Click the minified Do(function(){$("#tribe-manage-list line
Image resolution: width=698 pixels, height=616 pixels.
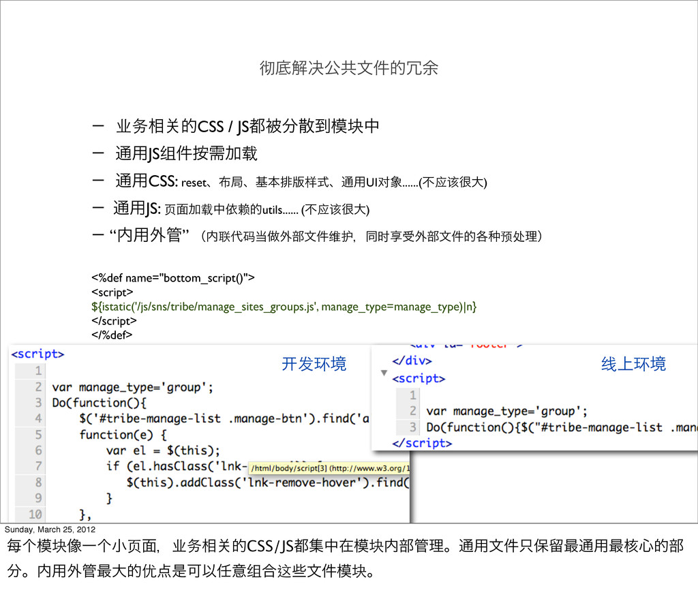coord(562,427)
